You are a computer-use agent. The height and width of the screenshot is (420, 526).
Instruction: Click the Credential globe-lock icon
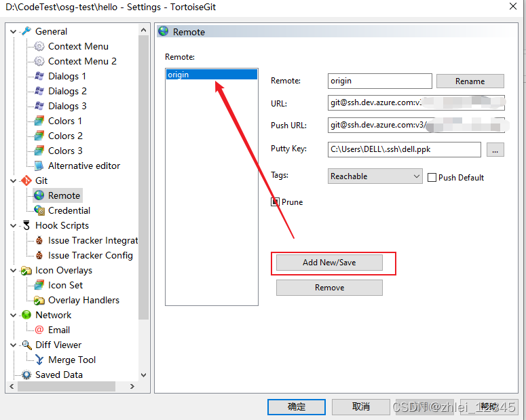point(39,210)
